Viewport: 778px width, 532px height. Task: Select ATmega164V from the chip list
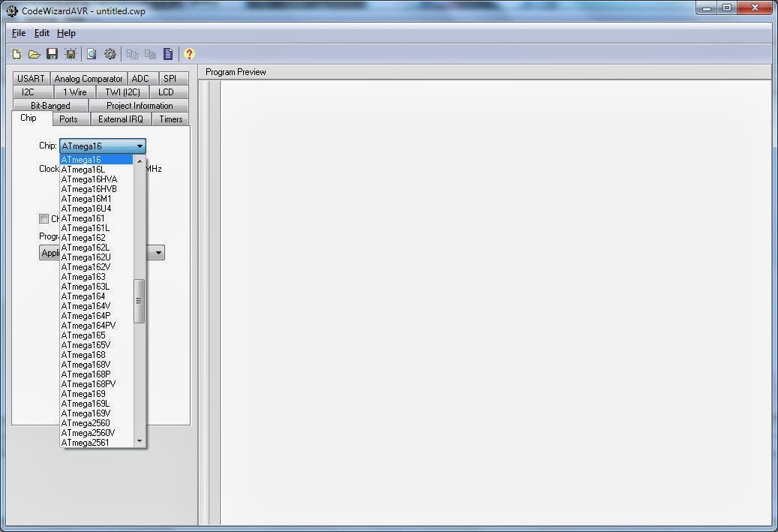pyautogui.click(x=96, y=306)
